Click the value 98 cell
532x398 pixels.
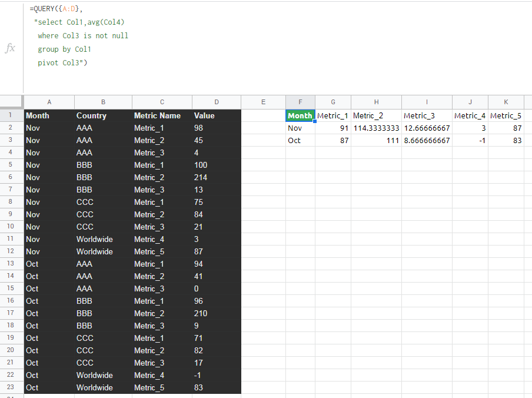click(x=217, y=128)
